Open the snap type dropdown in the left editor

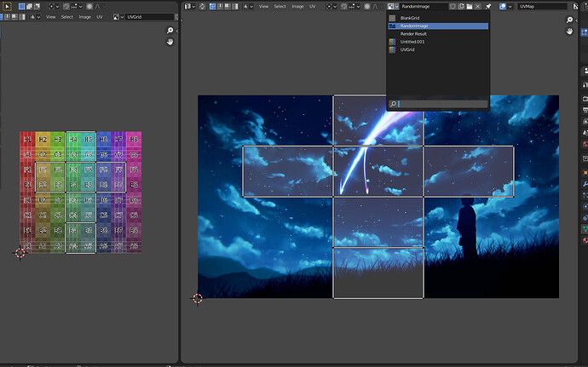[77, 6]
